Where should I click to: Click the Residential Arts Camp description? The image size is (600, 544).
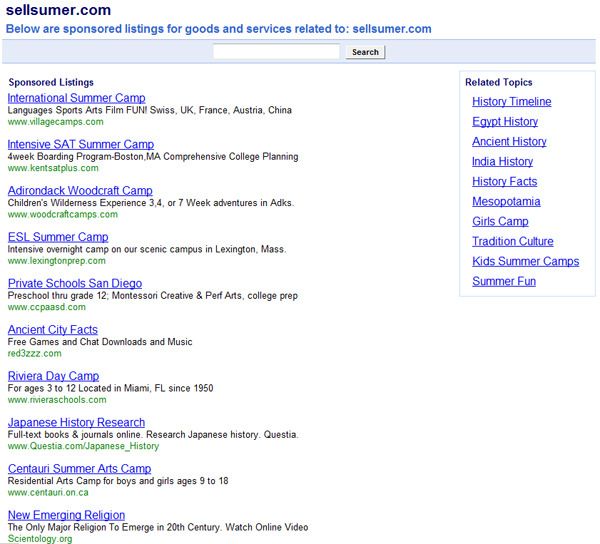point(118,481)
